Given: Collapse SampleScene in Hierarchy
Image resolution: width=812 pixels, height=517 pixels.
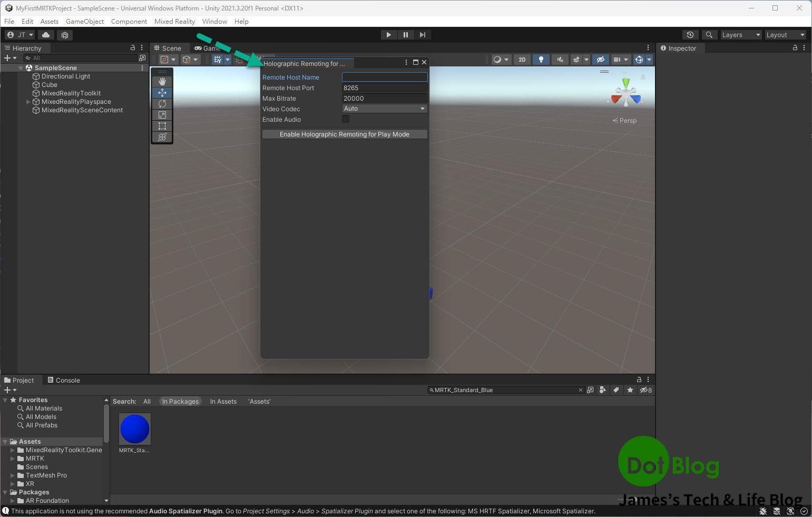Looking at the screenshot, I should click(21, 68).
